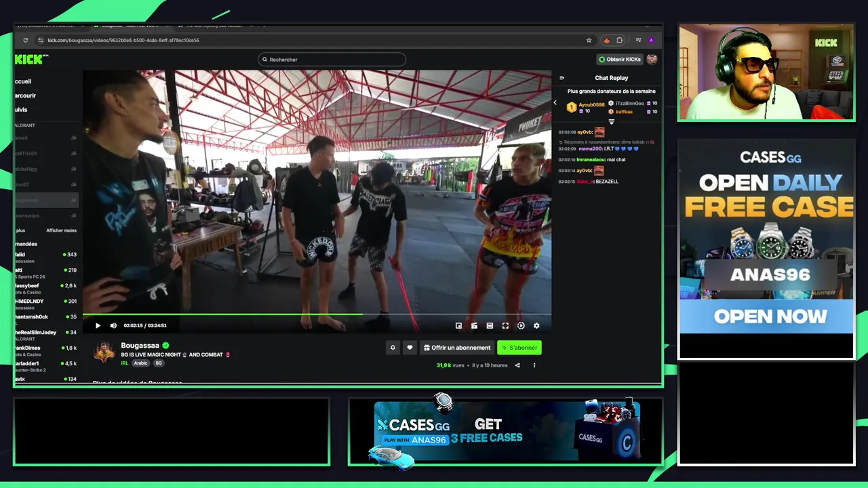Open the channel with 219 viewers in sidebar
Image resolution: width=868 pixels, height=488 pixels.
[45, 272]
